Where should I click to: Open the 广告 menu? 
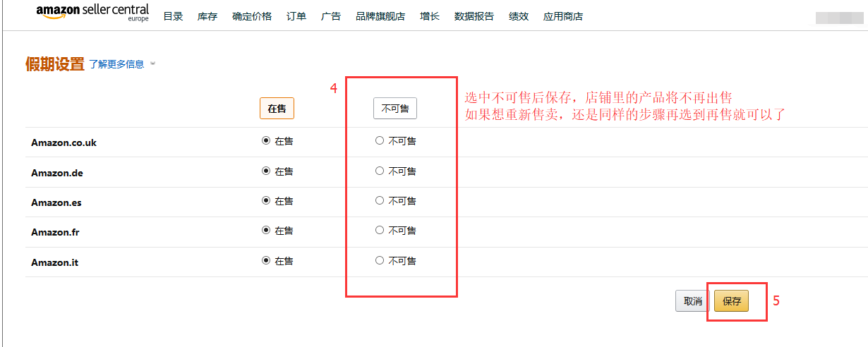point(331,16)
